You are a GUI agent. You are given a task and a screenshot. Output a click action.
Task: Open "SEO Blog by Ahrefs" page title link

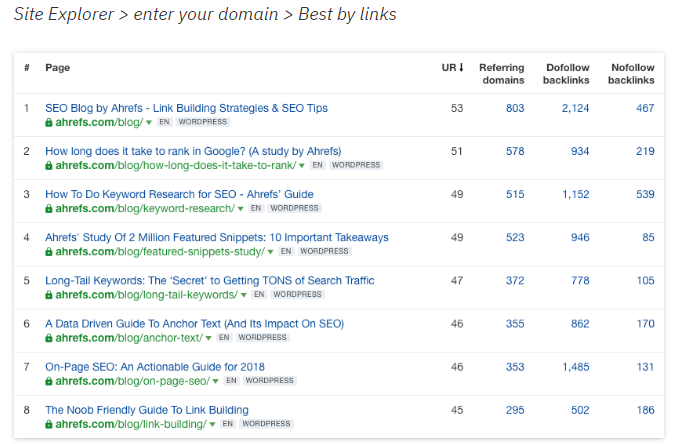point(186,108)
